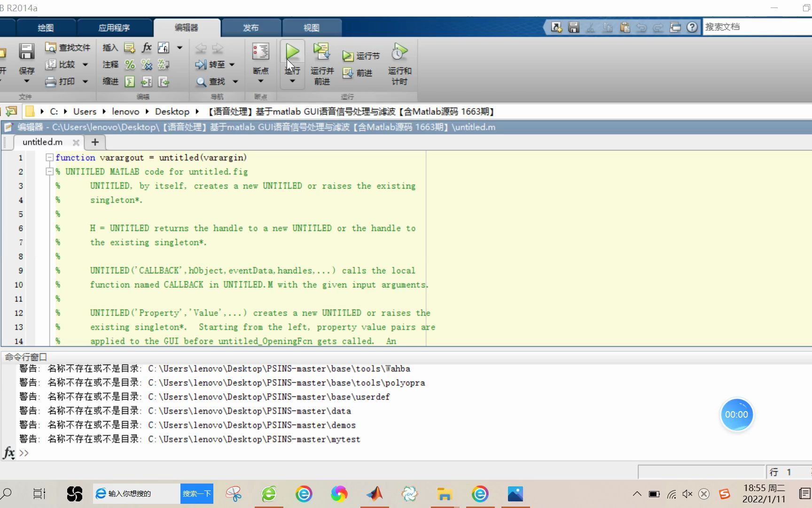This screenshot has height=508, width=812.
Task: Uncomment lines with the percent-X icon
Action: pos(147,64)
